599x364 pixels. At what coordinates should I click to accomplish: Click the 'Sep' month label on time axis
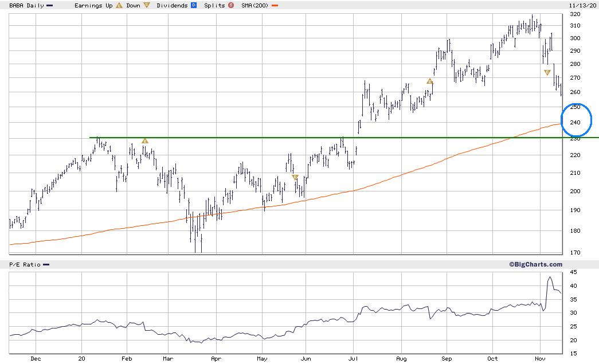pyautogui.click(x=447, y=359)
